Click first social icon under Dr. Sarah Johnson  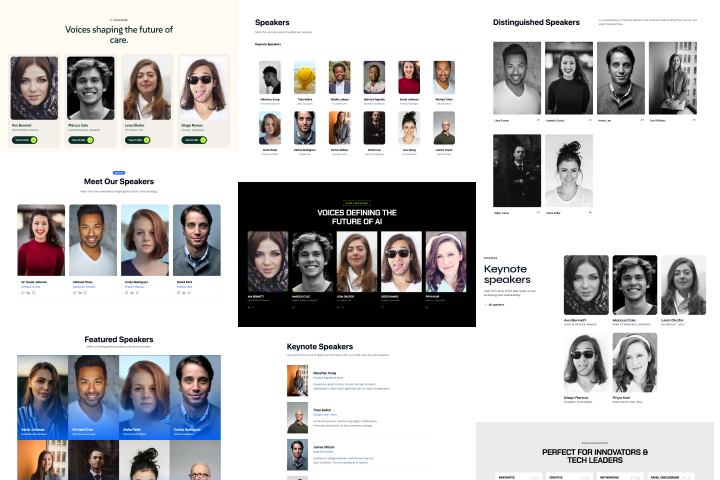22,293
